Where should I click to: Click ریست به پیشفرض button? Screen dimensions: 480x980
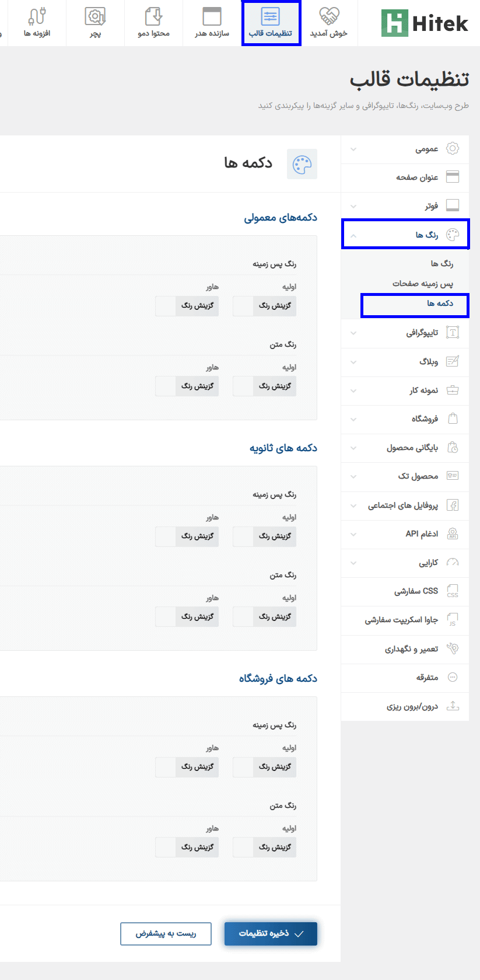coord(166,934)
